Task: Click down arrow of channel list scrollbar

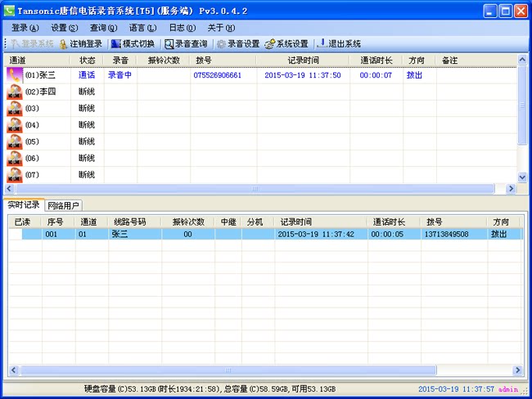Action: (522, 177)
